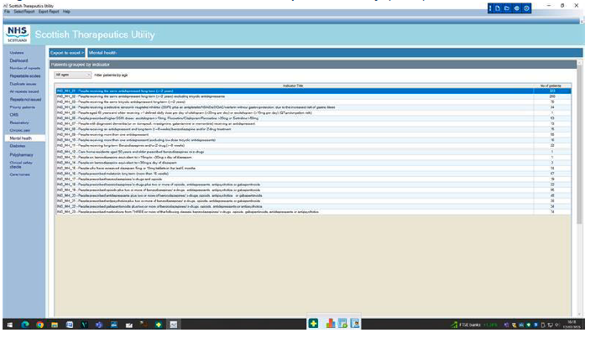Click the rightmost circular icon in blue floating toolbar
The height and width of the screenshot is (364, 611).
[526, 8]
